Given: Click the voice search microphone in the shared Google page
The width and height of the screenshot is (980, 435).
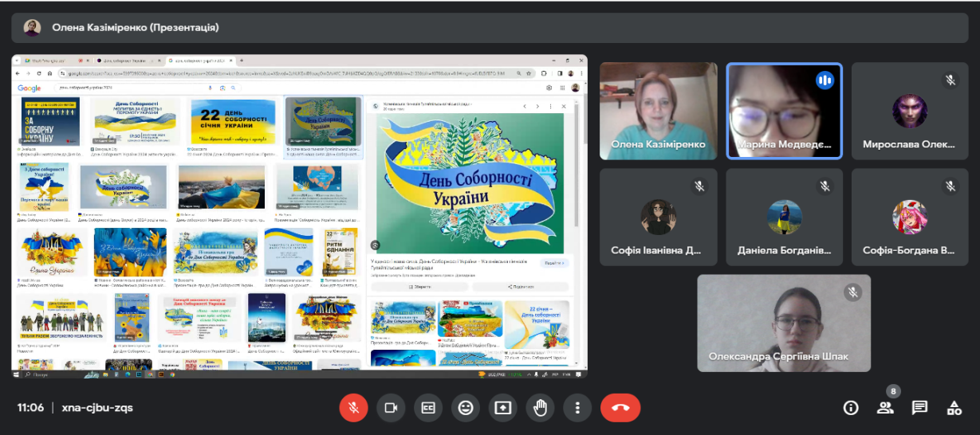Looking at the screenshot, I should click(210, 87).
